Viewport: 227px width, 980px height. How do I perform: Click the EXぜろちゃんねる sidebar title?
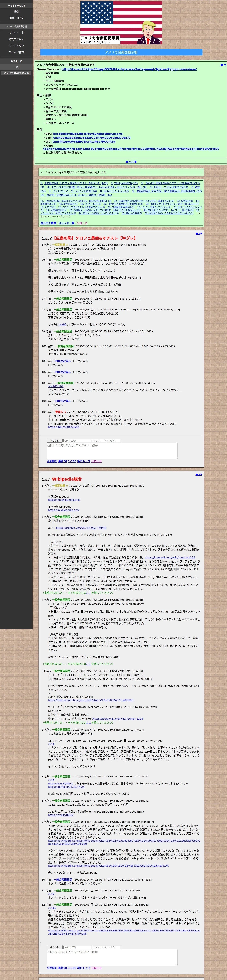point(16,6)
